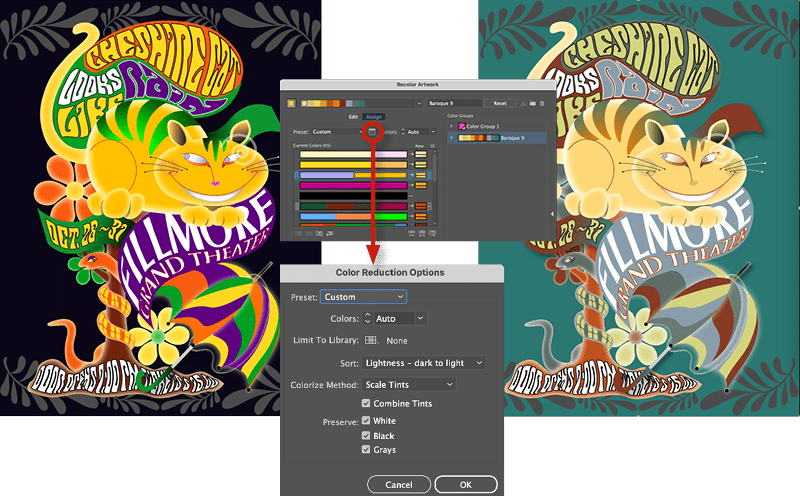Uncheck the Combine Tints checkbox
800x496 pixels.
click(366, 403)
